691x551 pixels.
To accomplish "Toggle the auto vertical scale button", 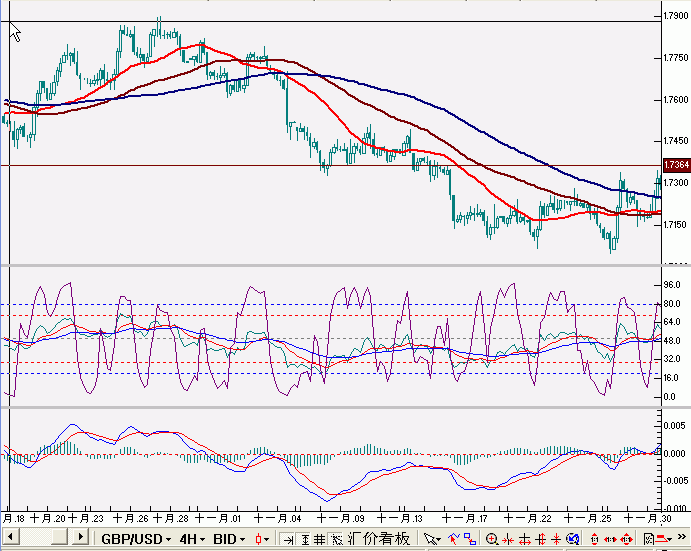I will point(305,539).
